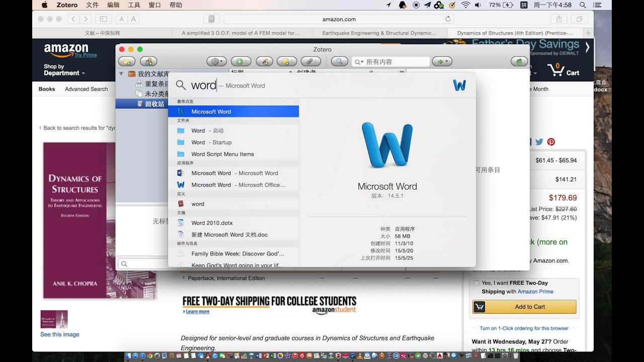Screen dimensions: 644x362
Task: Open Zotero actions gear menu
Action: [217, 62]
